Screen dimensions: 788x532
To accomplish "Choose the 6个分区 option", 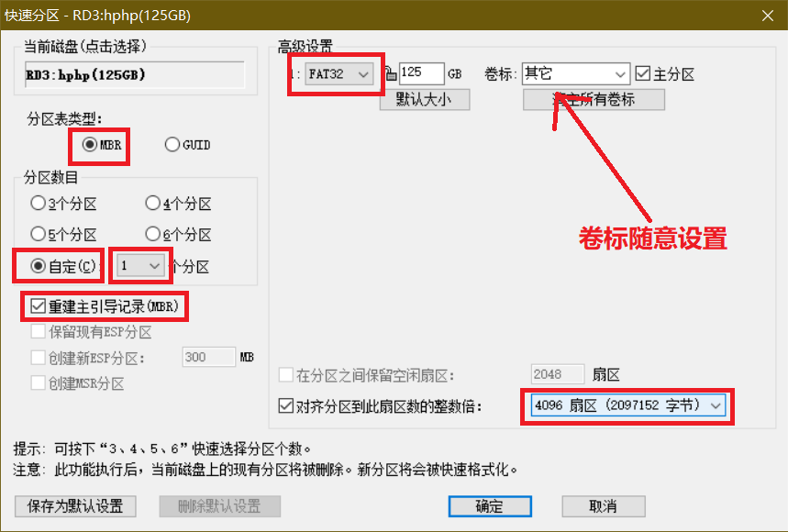I will [153, 233].
